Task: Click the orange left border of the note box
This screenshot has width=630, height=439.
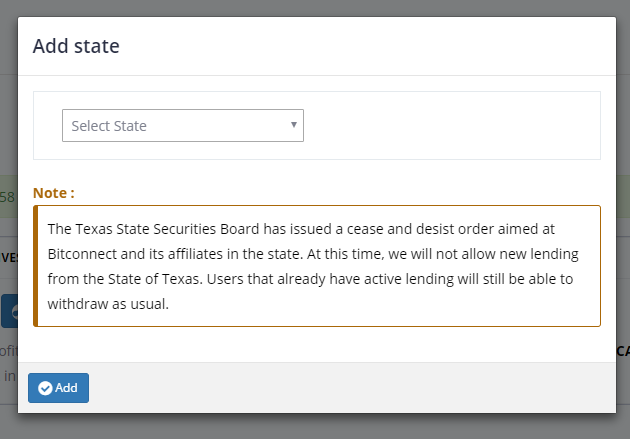Action: [37, 266]
